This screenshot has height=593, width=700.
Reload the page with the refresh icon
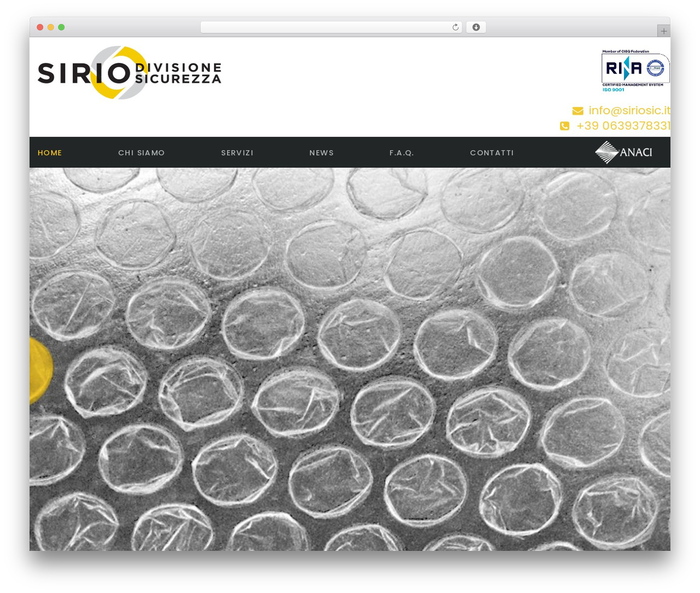click(x=455, y=27)
